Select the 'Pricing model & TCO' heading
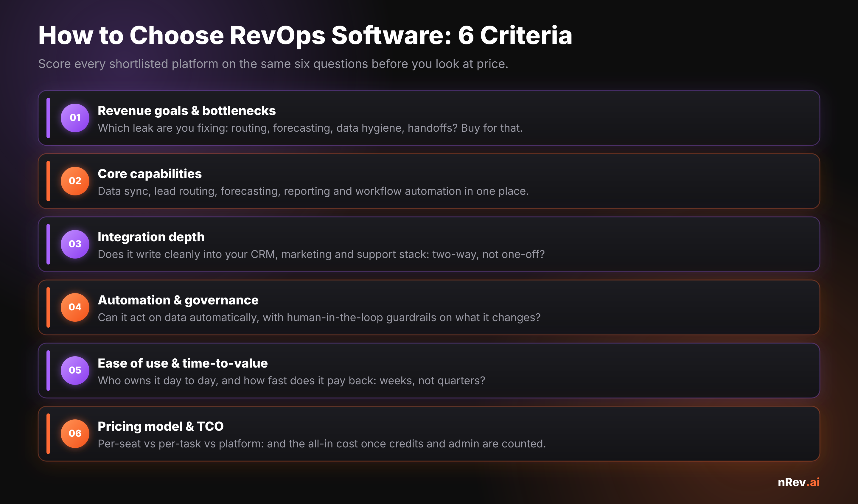The image size is (858, 504). pos(160,427)
